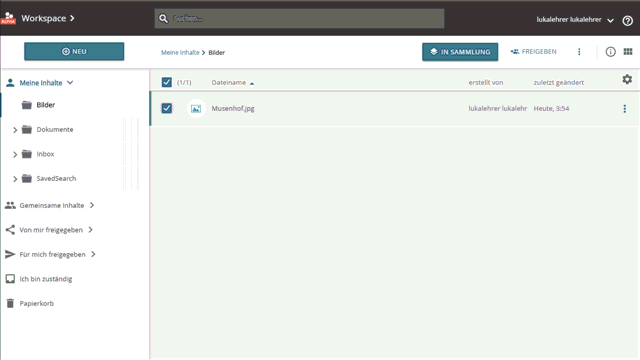Click the Gemeinsame Inhalte people icon

10,205
